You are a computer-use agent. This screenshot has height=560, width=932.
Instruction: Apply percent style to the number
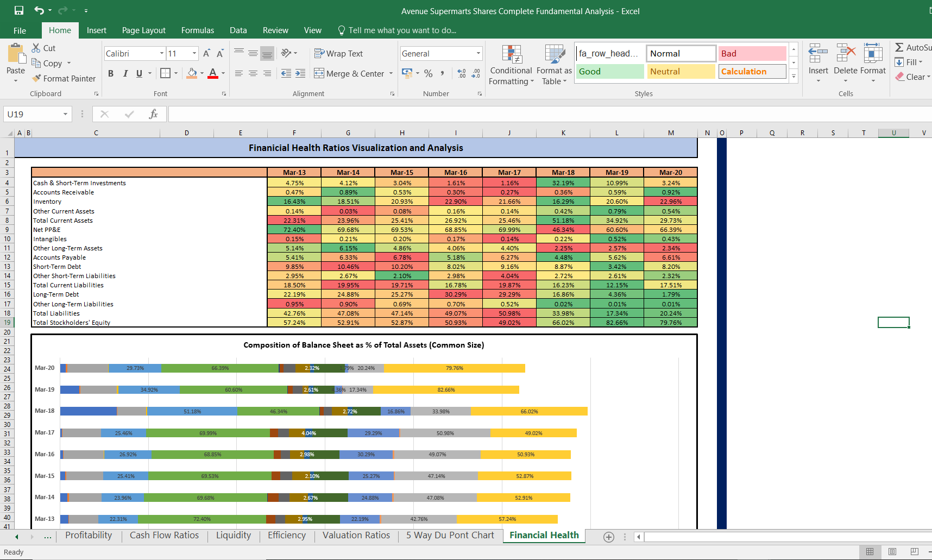[x=429, y=73]
